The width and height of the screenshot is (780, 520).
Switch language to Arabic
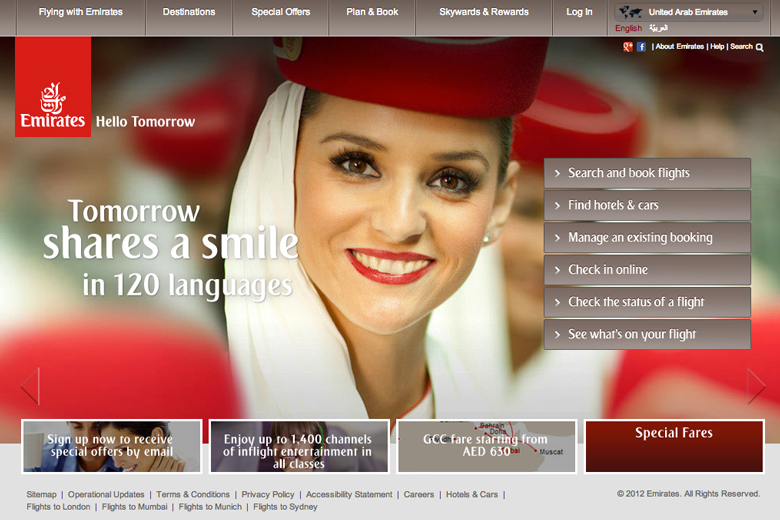click(x=658, y=28)
